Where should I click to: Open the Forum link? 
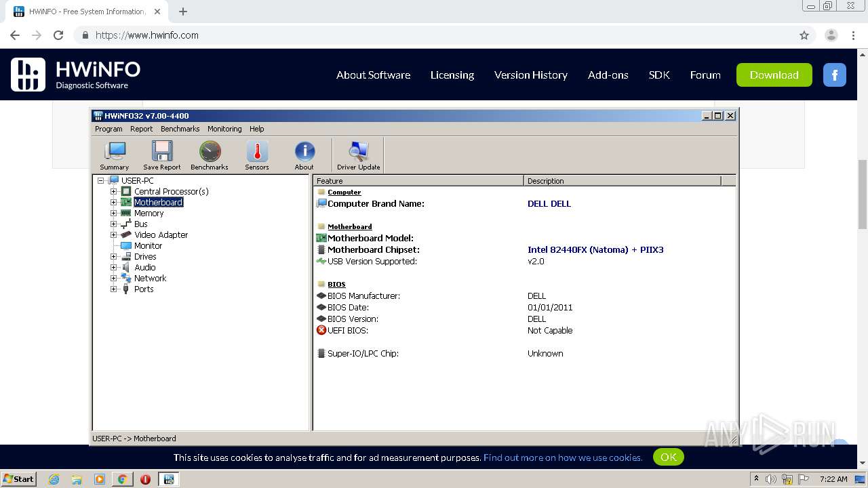tap(705, 75)
